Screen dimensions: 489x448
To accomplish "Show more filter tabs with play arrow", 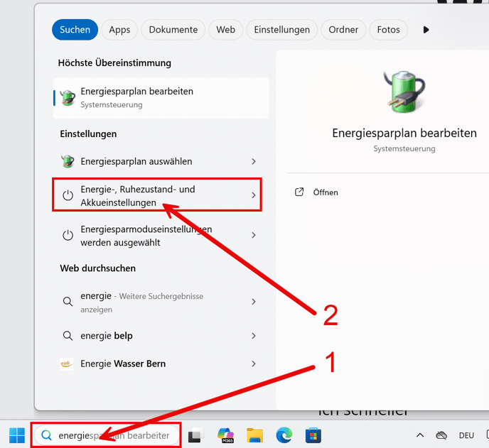I will [x=426, y=30].
